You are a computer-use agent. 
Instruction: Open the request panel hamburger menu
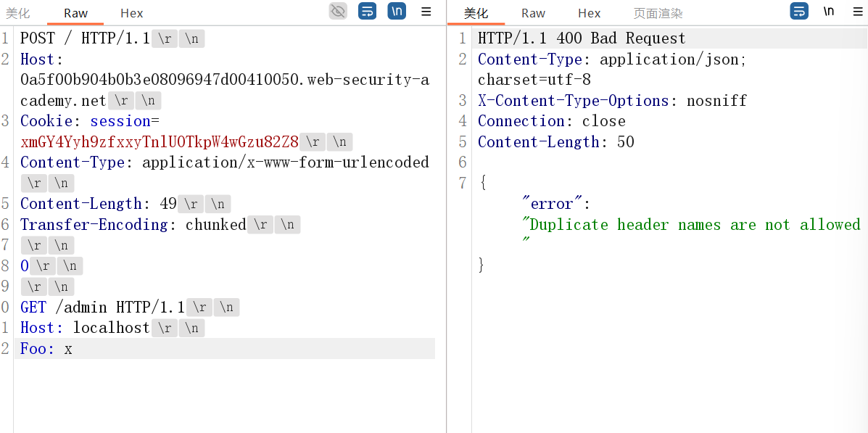[426, 12]
